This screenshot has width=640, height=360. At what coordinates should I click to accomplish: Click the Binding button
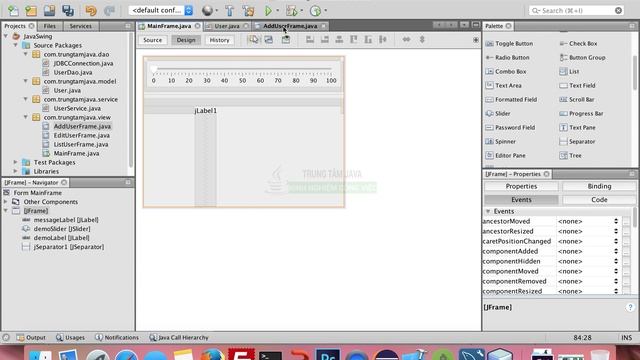(599, 186)
